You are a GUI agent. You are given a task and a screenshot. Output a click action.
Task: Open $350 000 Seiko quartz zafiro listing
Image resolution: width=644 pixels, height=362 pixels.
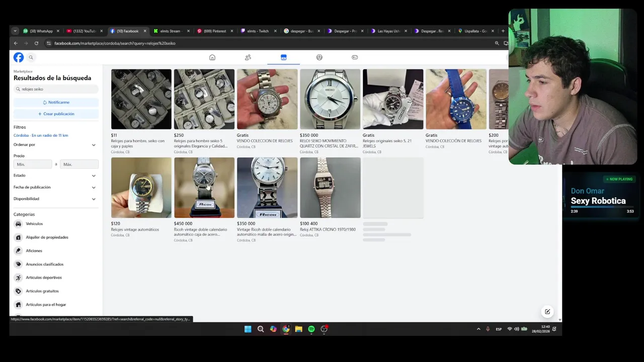tap(330, 111)
